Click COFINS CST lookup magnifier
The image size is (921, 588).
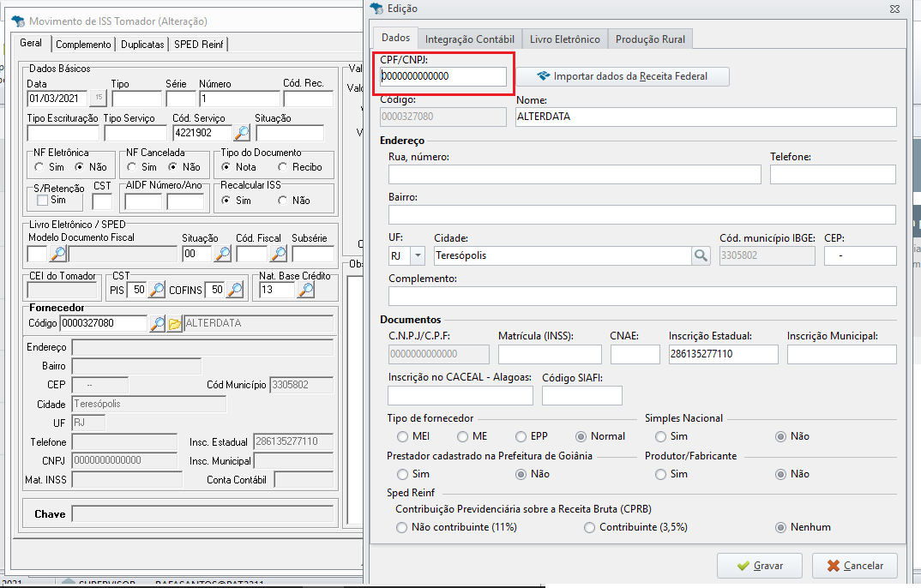[235, 290]
